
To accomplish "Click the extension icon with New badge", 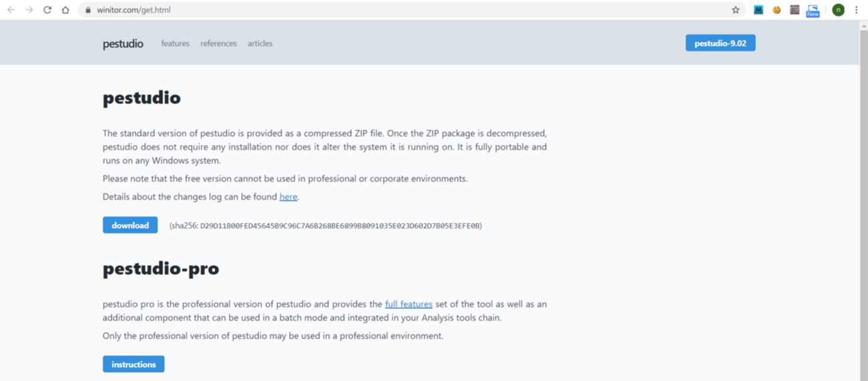I will [813, 10].
